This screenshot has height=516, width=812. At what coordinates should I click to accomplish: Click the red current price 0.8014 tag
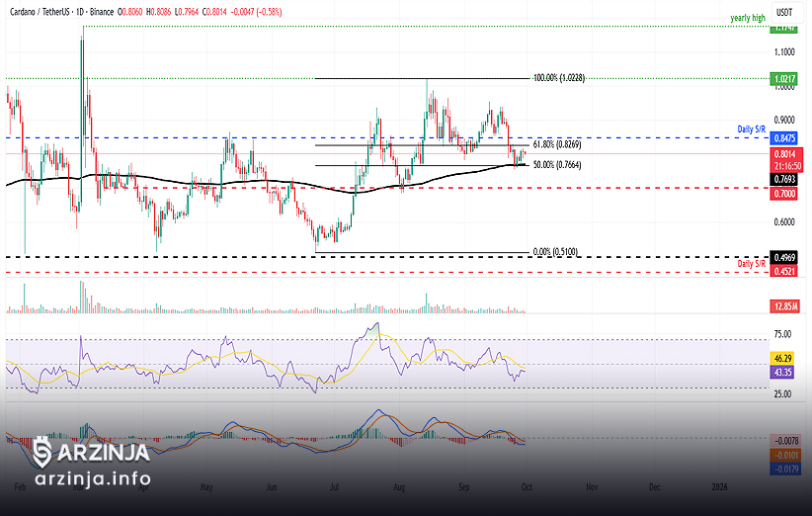click(786, 154)
